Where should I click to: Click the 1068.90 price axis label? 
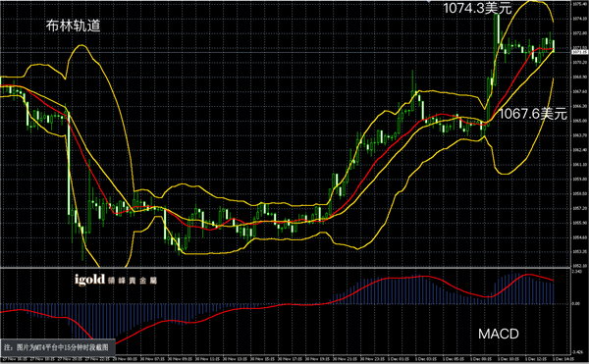580,77
